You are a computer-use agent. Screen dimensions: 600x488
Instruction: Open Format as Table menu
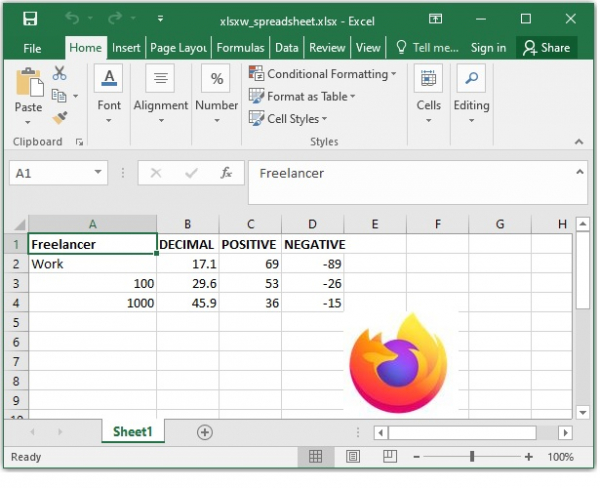pyautogui.click(x=302, y=96)
